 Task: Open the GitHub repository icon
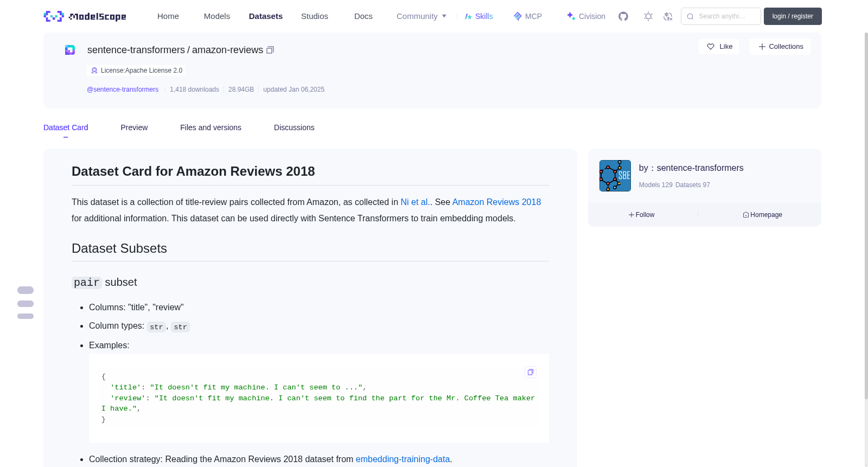click(x=623, y=16)
